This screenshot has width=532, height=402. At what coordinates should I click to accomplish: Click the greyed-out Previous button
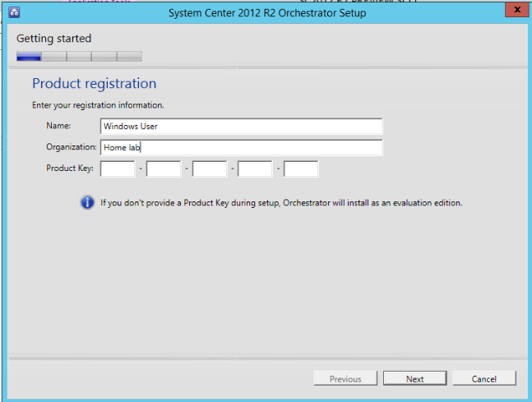pos(345,379)
